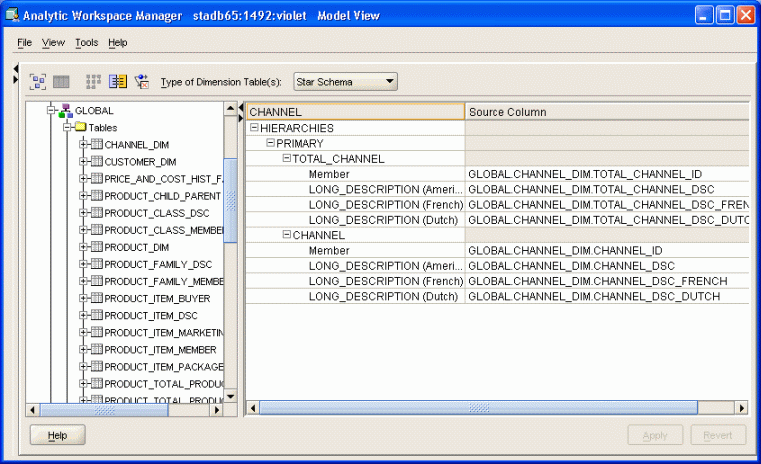Click the gray table view toolbar icon
The width and height of the screenshot is (761, 464).
pyautogui.click(x=61, y=81)
